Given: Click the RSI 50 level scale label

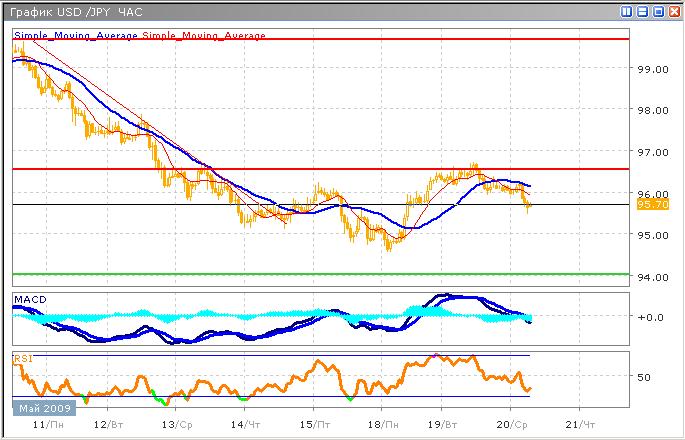Looking at the screenshot, I should pos(645,377).
